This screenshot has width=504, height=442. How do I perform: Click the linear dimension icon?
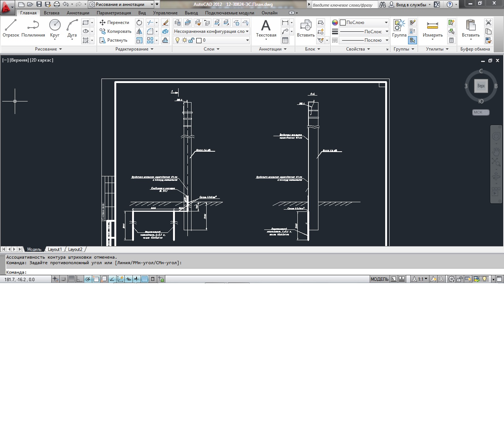pyautogui.click(x=285, y=23)
